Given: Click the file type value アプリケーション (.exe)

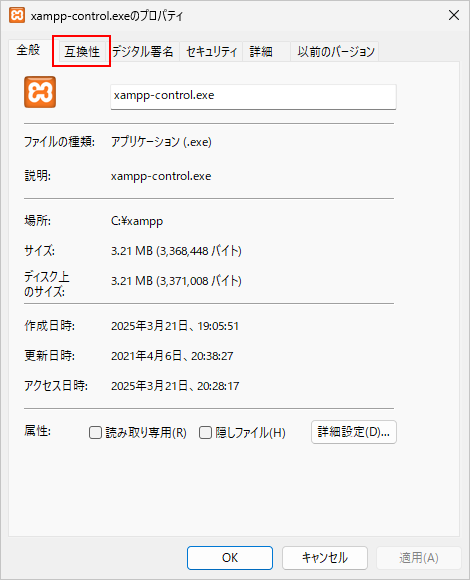Looking at the screenshot, I should 161,142.
